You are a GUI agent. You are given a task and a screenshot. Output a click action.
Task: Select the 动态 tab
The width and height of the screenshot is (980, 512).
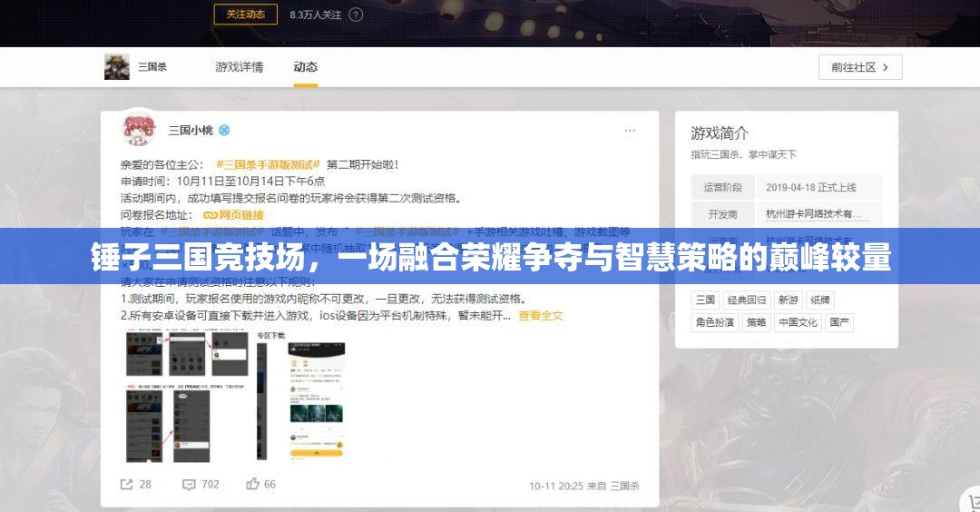click(306, 67)
